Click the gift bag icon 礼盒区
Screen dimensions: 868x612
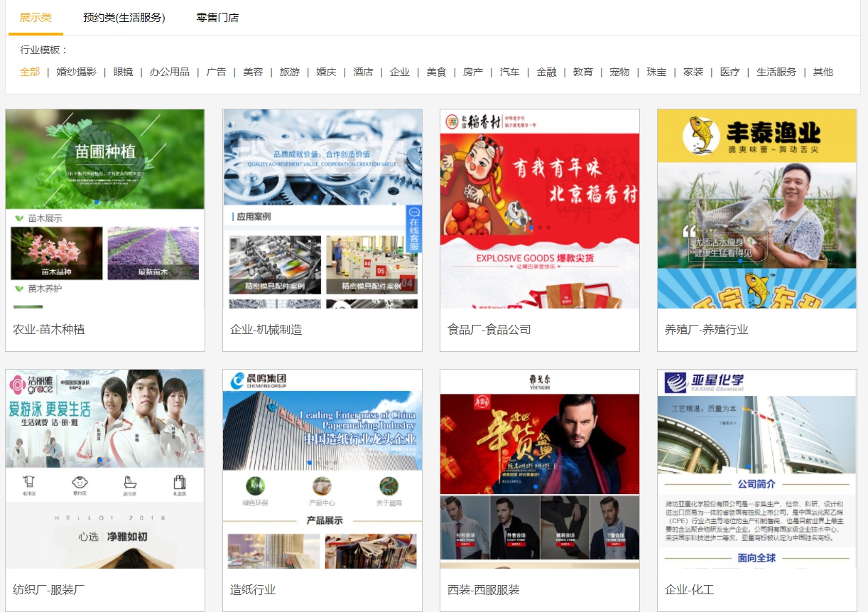179,481
